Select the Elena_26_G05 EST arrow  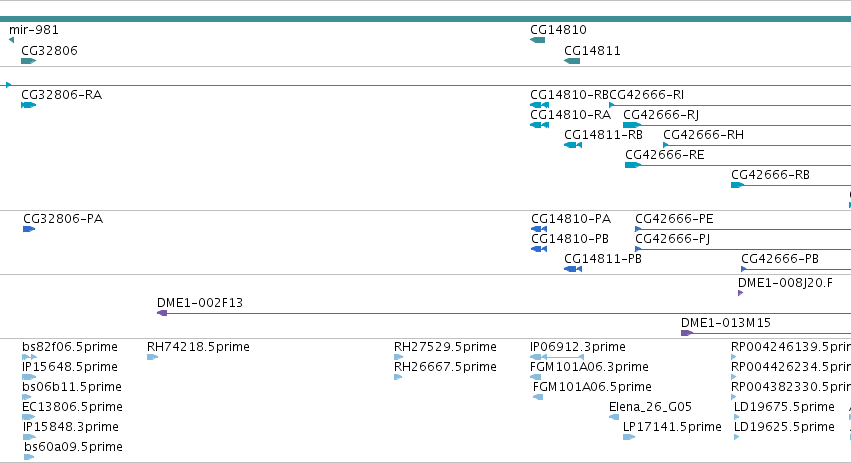tap(614, 417)
